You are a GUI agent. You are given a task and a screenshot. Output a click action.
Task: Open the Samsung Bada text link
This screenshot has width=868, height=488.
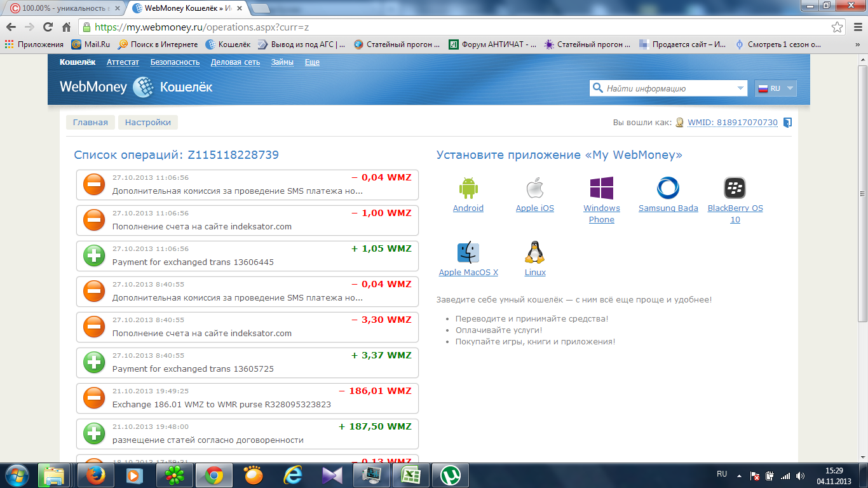click(668, 208)
